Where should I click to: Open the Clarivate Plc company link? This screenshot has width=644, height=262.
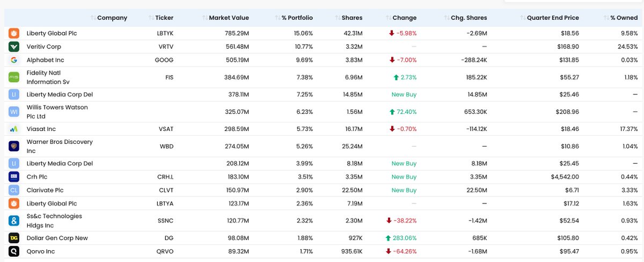[49, 190]
